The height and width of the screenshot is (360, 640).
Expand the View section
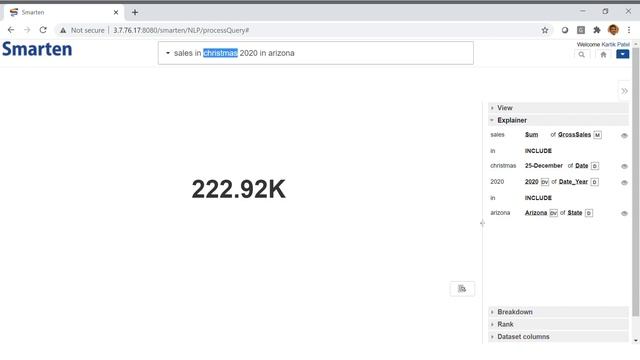point(558,108)
